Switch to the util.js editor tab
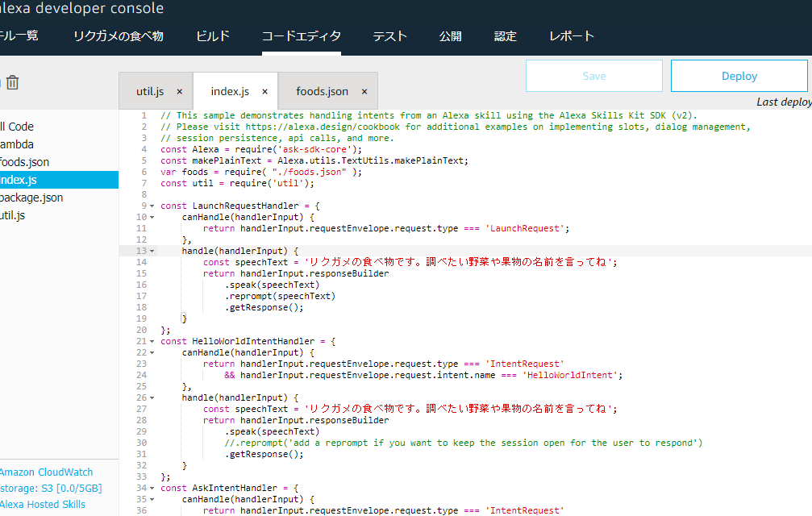Screen dimensions: 812x516 [x=150, y=92]
